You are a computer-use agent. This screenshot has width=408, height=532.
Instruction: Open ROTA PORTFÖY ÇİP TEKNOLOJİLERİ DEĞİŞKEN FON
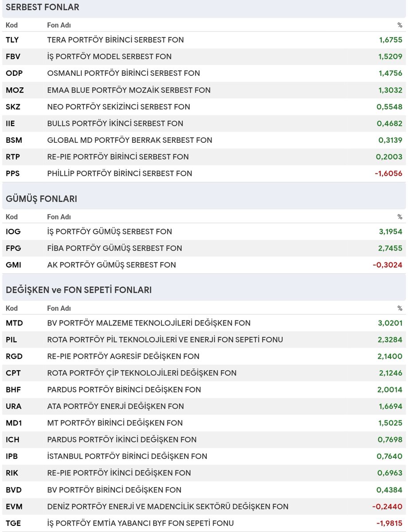pos(142,373)
